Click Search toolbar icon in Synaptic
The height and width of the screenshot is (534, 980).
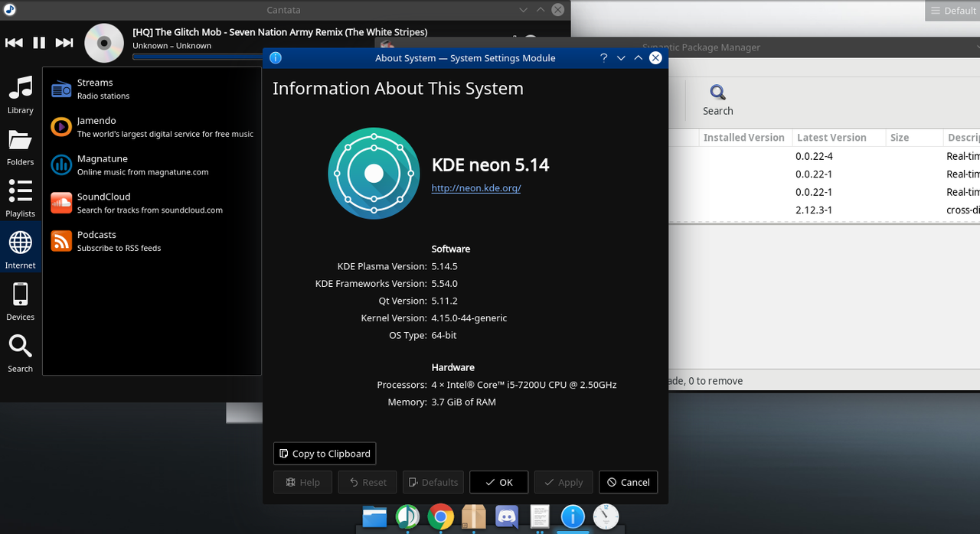[718, 100]
